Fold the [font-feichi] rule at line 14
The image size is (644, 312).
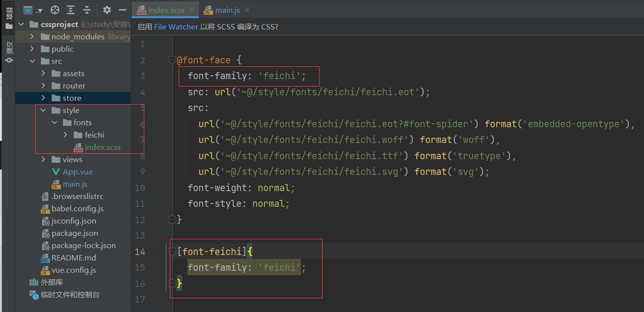pyautogui.click(x=172, y=252)
